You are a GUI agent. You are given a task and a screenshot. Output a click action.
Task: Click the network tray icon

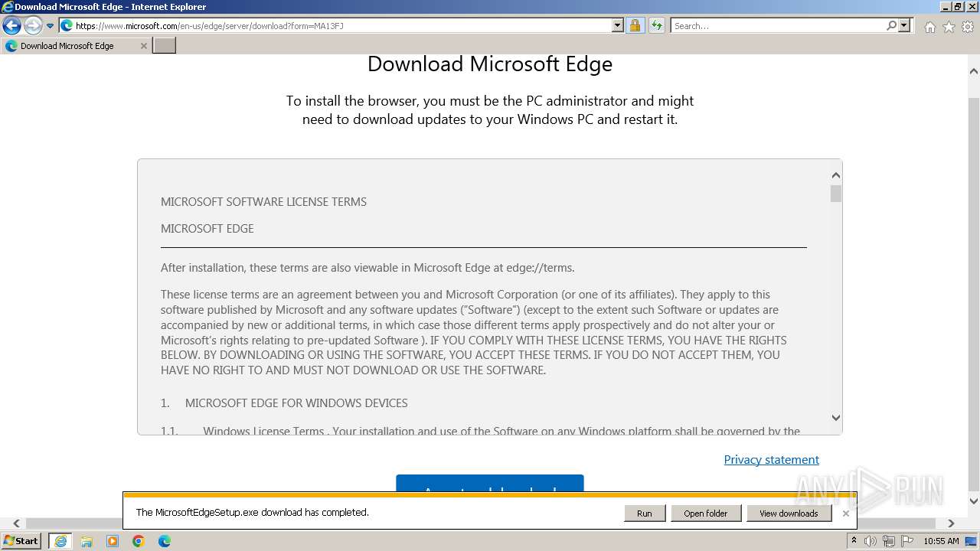[890, 541]
